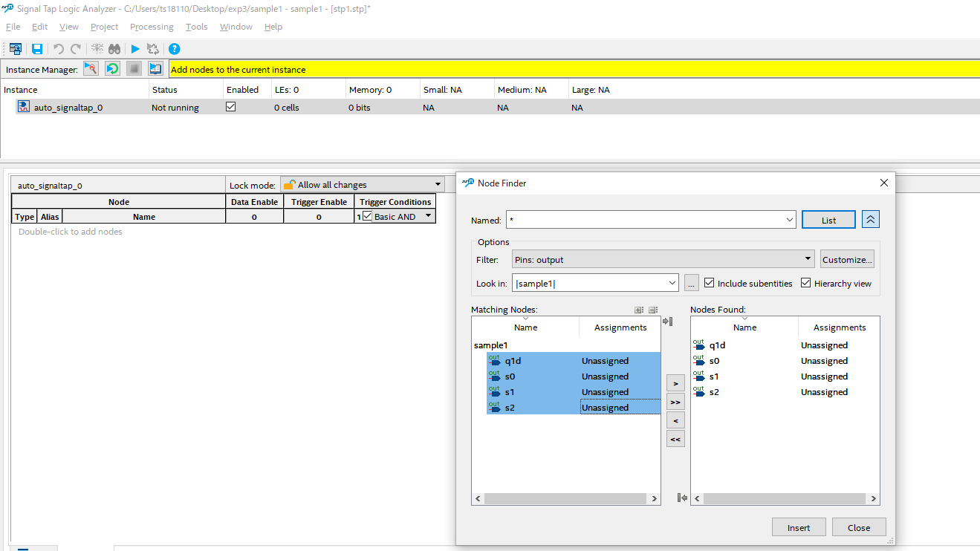This screenshot has width=980, height=551.
Task: Open the Window menu
Action: click(x=236, y=27)
